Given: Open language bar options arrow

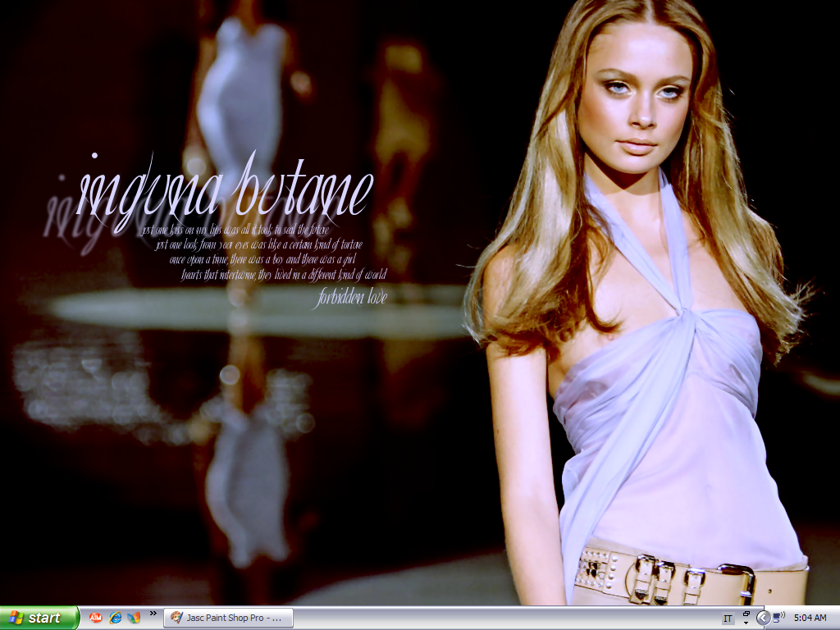Looking at the screenshot, I should coord(746,623).
